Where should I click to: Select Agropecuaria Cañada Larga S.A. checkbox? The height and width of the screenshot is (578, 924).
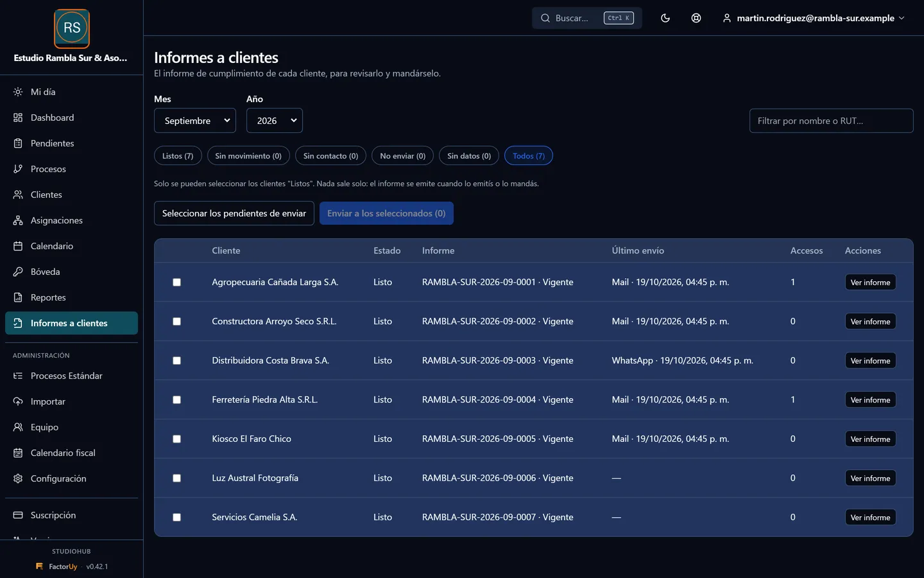click(176, 283)
